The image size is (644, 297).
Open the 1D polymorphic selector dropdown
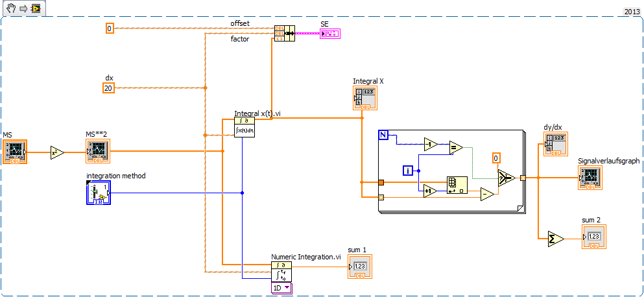pyautogui.click(x=281, y=287)
